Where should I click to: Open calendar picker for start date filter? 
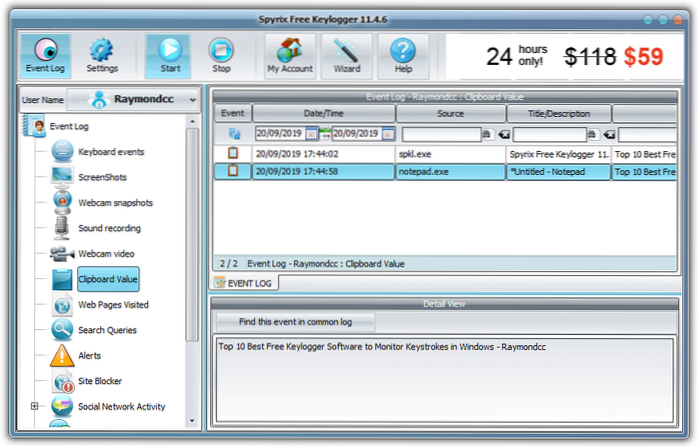pos(312,133)
